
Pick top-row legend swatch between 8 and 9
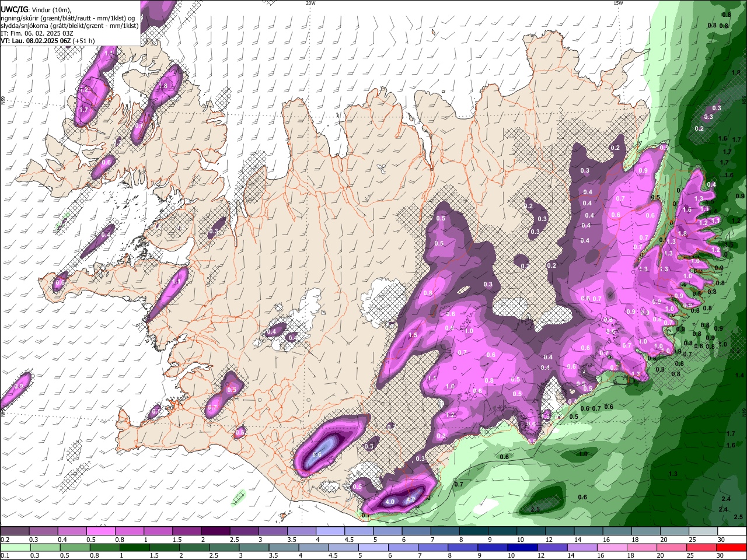pos(474,531)
